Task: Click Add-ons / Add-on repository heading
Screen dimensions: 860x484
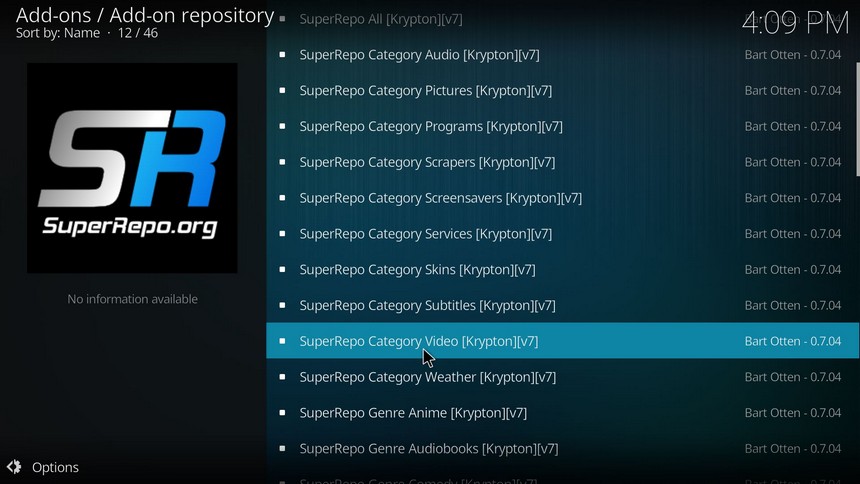Action: point(145,15)
